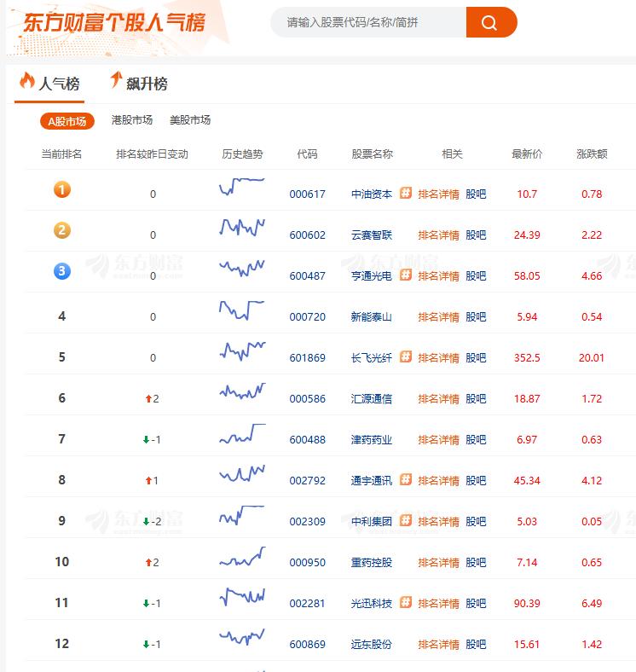Open 排名详情 for 远东股份
The width and height of the screenshot is (636, 672).
tap(438, 644)
